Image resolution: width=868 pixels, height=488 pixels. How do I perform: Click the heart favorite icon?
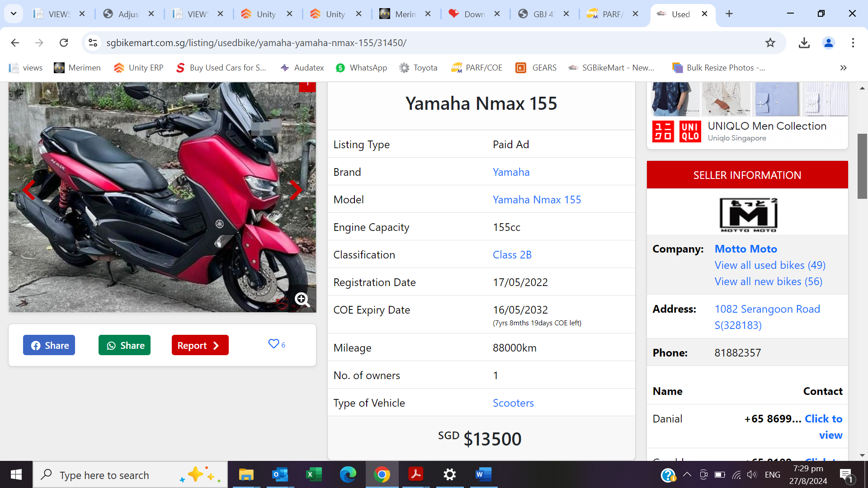pyautogui.click(x=274, y=344)
